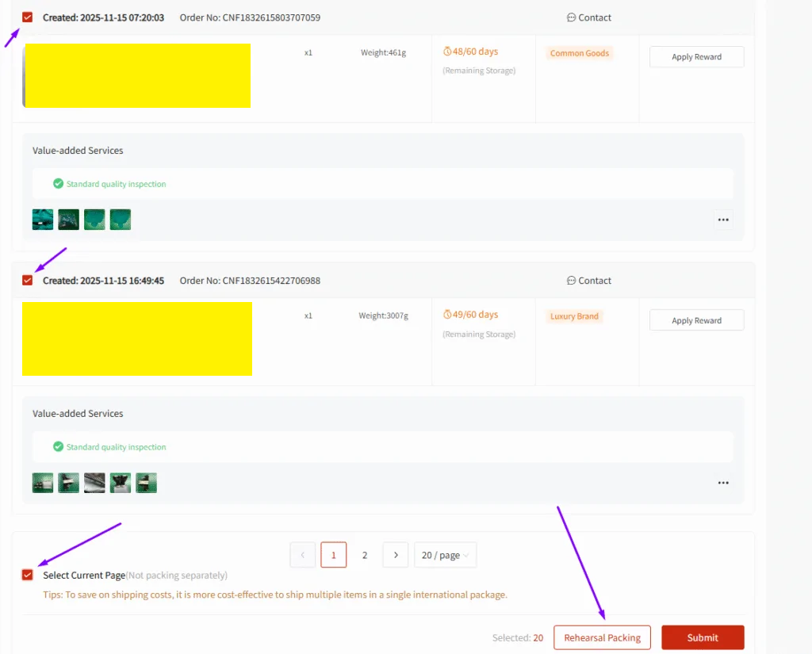The width and height of the screenshot is (812, 654).
Task: Go to page 2 of orders
Action: click(x=364, y=554)
